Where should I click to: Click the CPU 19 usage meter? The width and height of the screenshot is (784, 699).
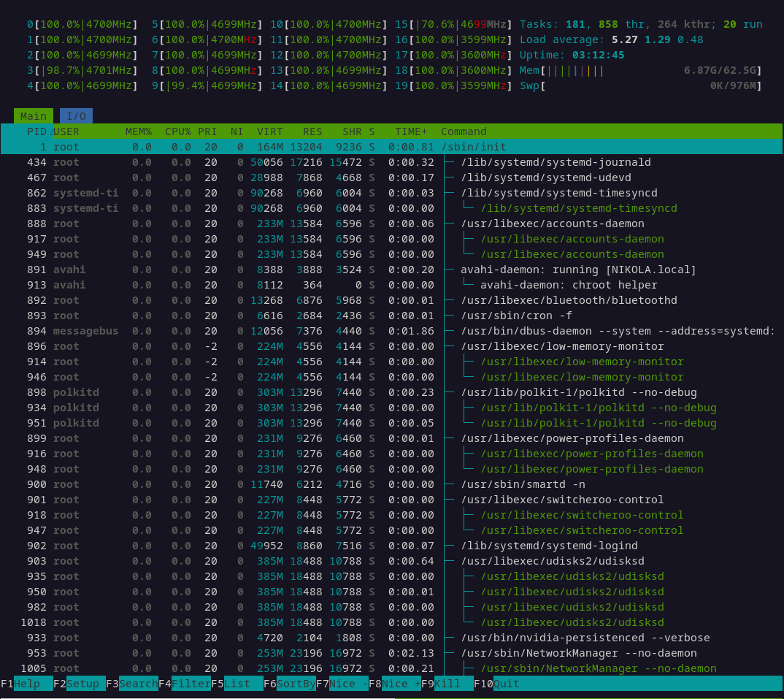click(x=453, y=85)
